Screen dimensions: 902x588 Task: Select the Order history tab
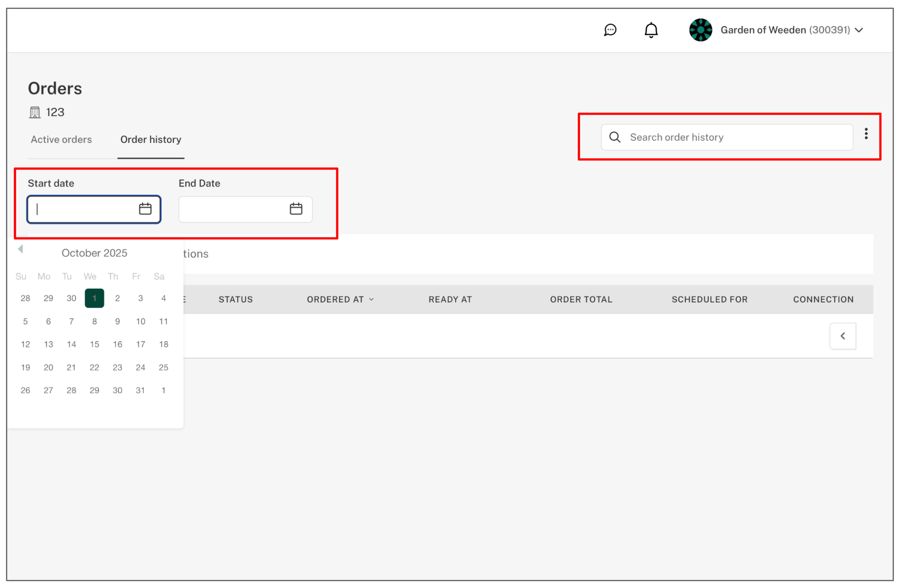(151, 140)
